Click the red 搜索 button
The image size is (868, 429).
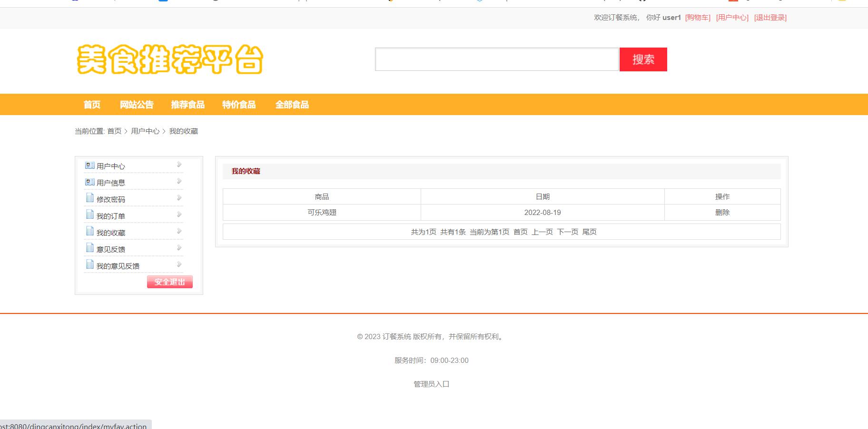coord(643,59)
